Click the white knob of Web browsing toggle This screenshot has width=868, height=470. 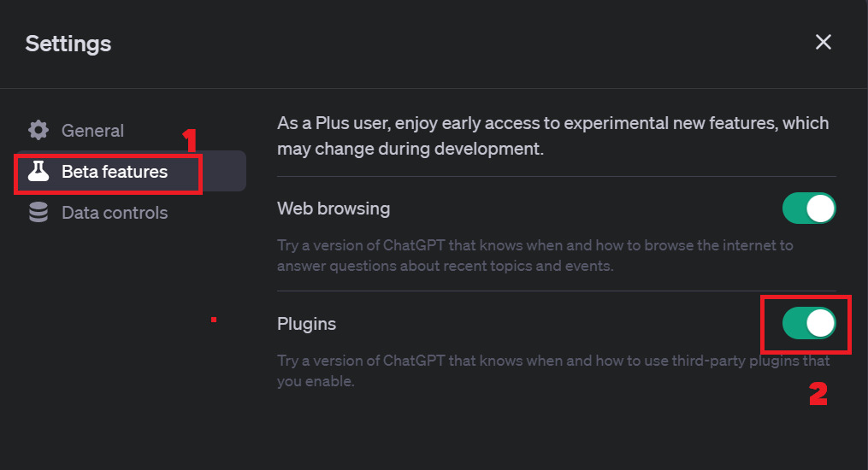(820, 209)
